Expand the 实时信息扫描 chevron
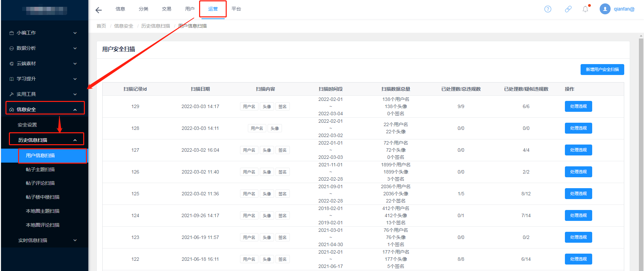This screenshot has width=644, height=271. pyautogui.click(x=75, y=240)
